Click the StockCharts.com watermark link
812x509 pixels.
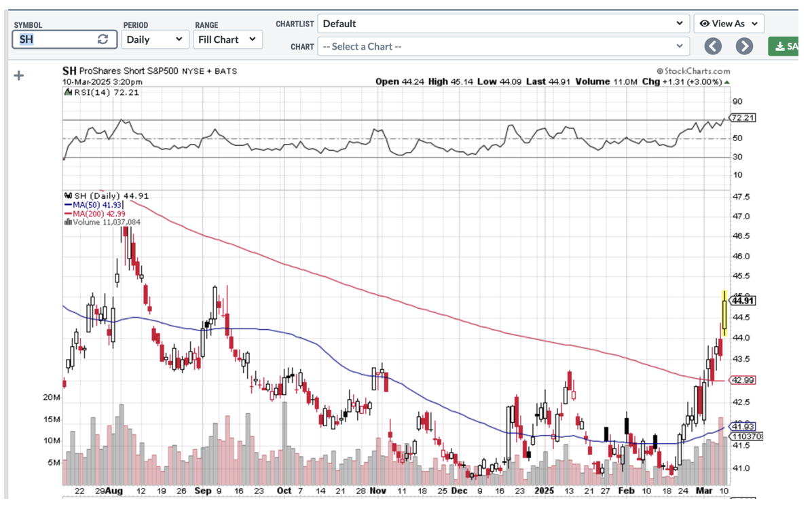(x=693, y=71)
